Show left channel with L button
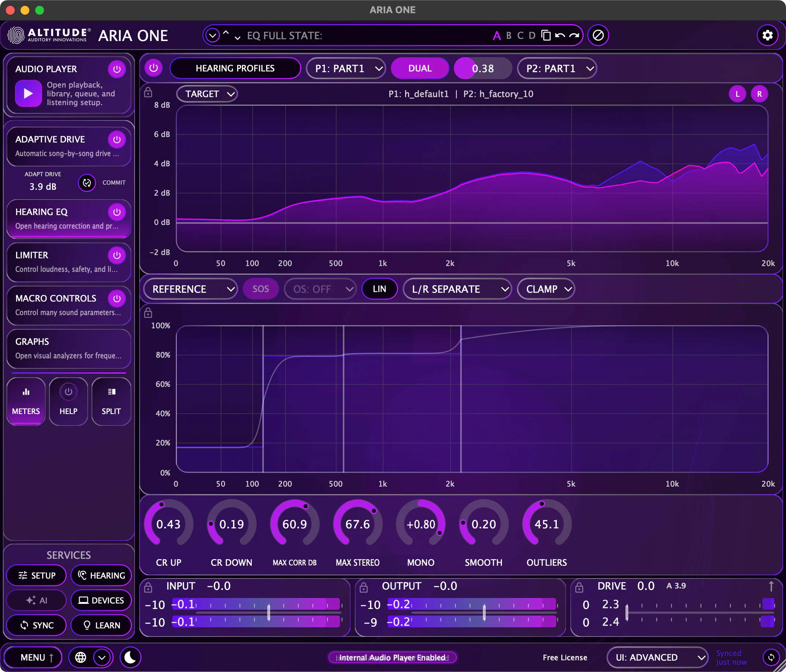 tap(738, 94)
